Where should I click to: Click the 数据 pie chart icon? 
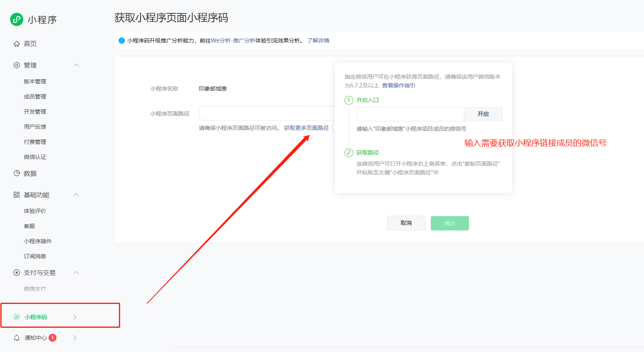pos(17,173)
